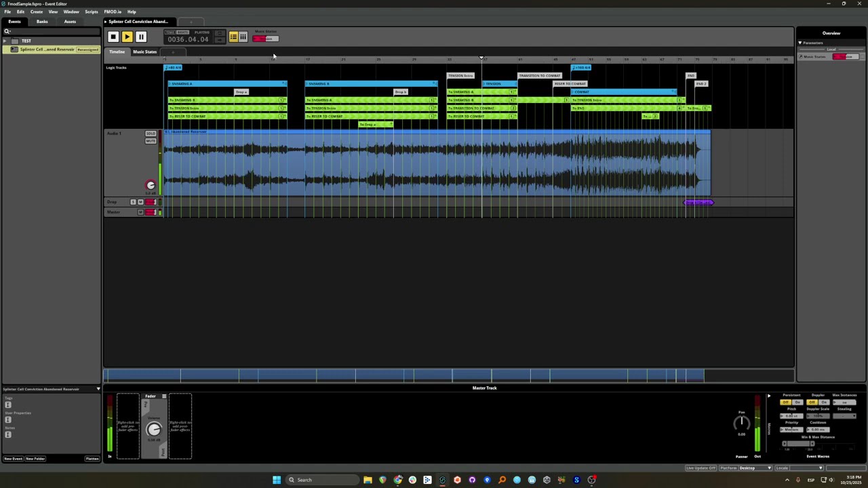Set Doppler to On
The width and height of the screenshot is (868, 488).
[x=824, y=403]
